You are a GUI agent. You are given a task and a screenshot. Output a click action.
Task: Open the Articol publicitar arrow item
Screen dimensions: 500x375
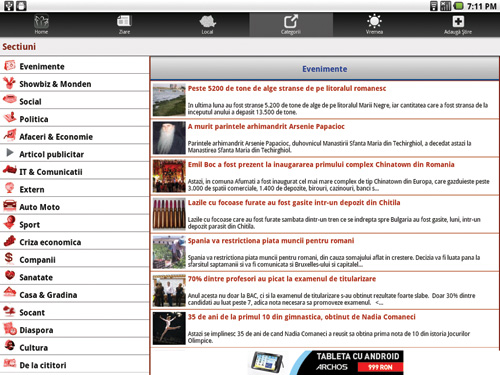75,154
